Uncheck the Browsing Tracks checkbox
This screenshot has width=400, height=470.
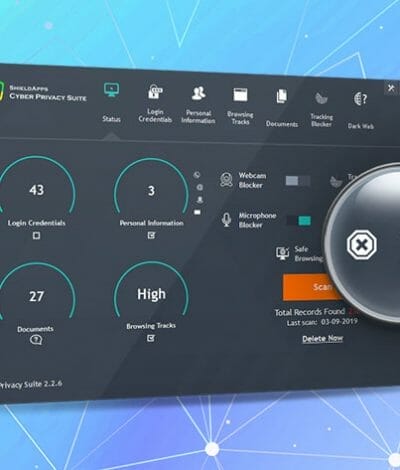coord(151,338)
